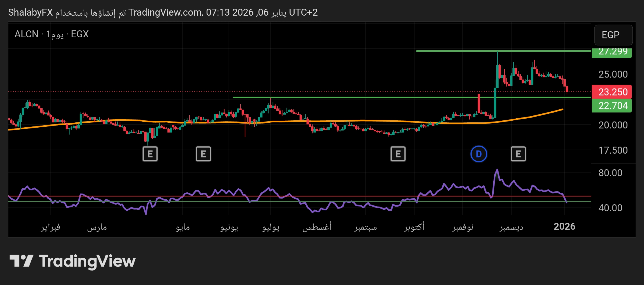
Task: Click the TradingView.com link in header
Action: (165, 12)
